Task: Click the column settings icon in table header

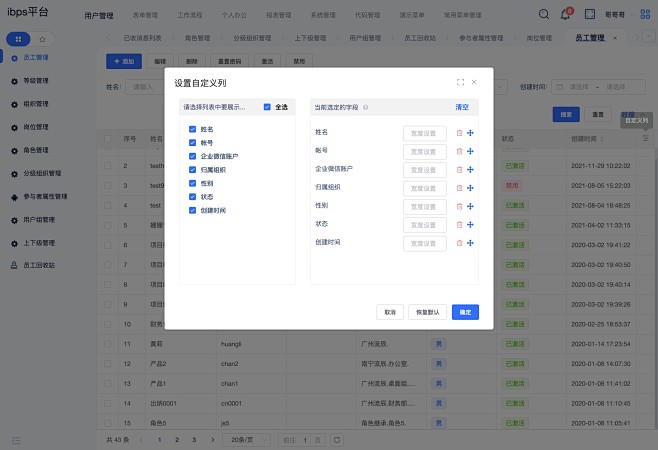Action: click(645, 138)
